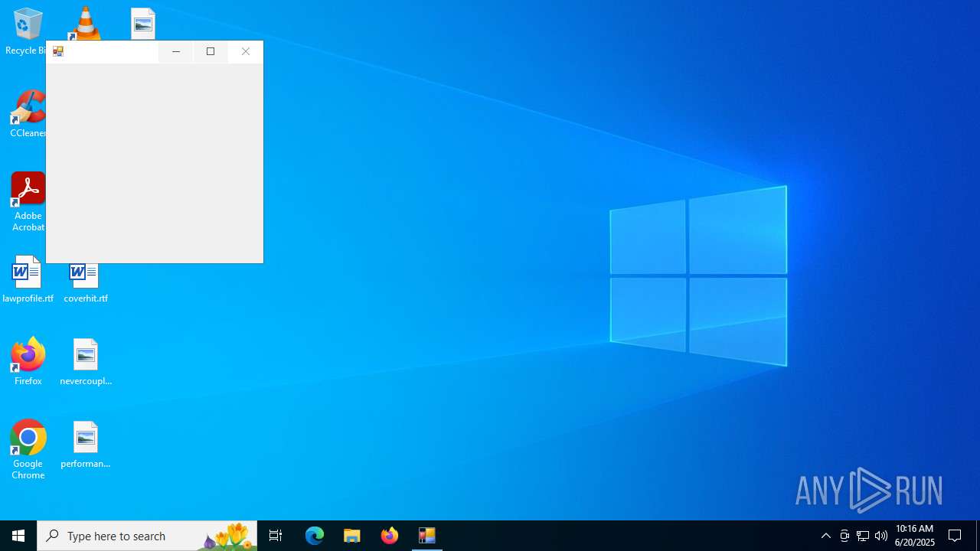Open File Explorer from the taskbar

[x=352, y=536]
